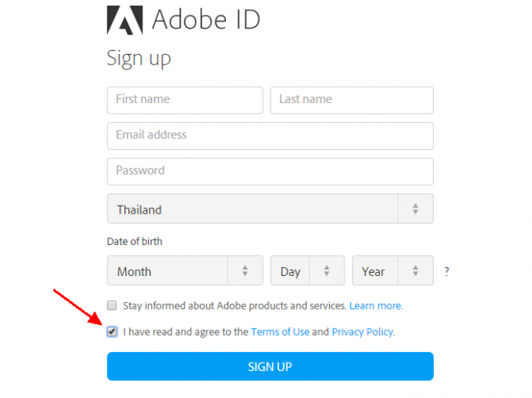Open the Learn more link
This screenshot has width=532, height=398.
(x=376, y=305)
